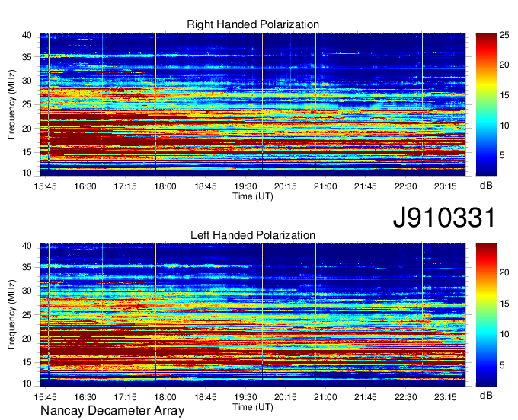Click the "Left Handed Polarization" plot title
518x420 pixels.
[253, 235]
